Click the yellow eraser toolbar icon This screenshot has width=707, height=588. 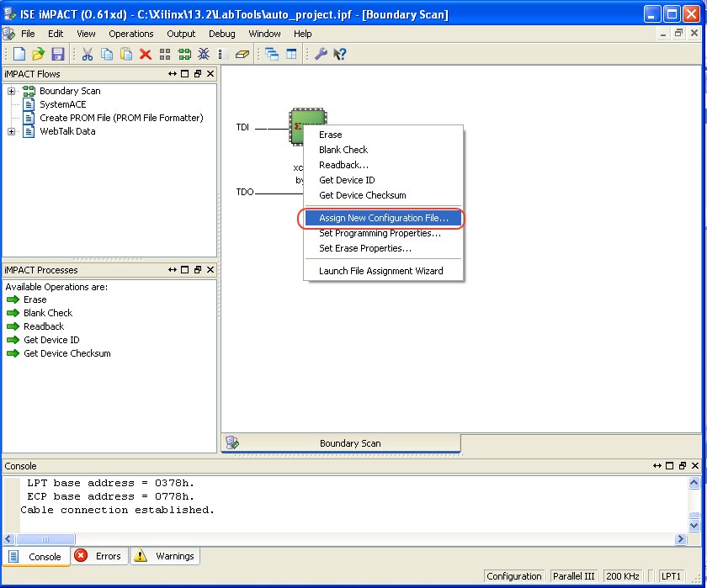coord(242,55)
